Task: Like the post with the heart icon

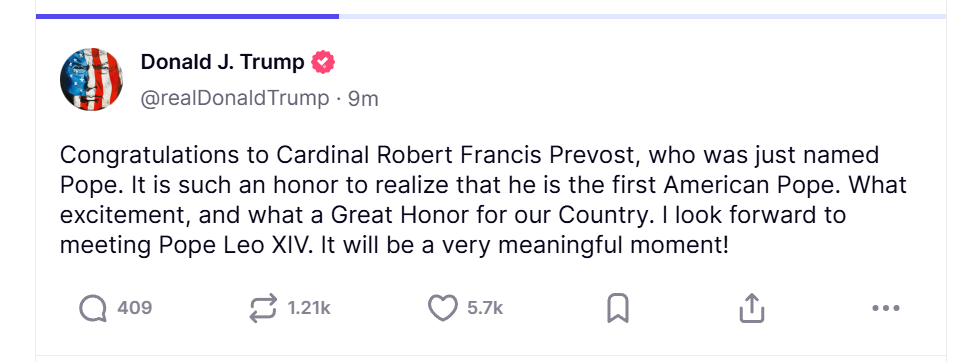Action: click(x=443, y=308)
